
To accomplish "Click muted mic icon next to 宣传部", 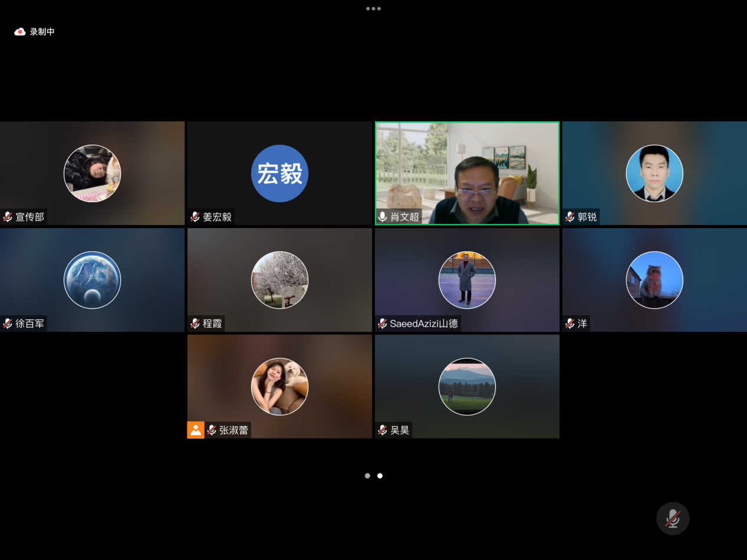I will [8, 217].
